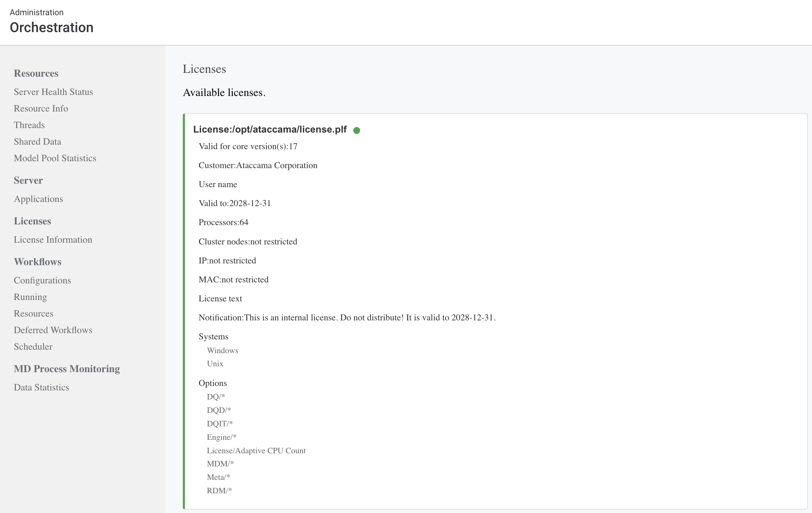Click the Administration breadcrumb label
Screen dimensions: 812x513
36,12
